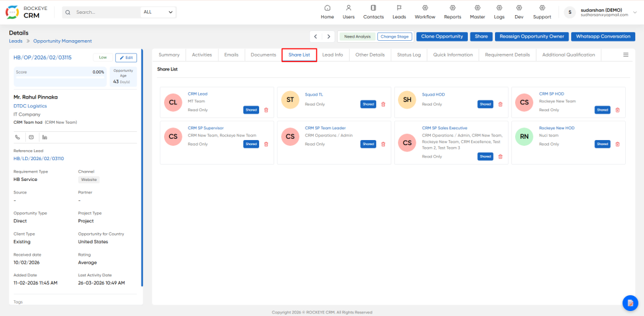This screenshot has width=644, height=316.
Task: Delete the CRM SP HOD share entry
Action: coord(618,110)
